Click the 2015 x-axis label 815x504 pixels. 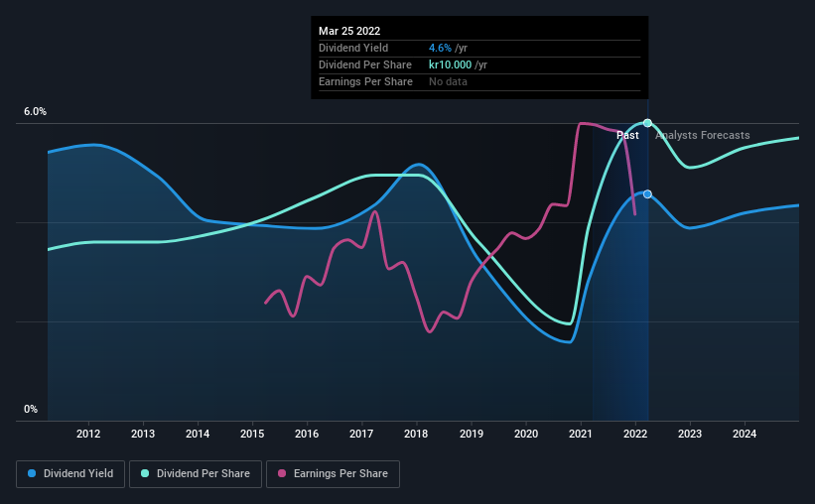tap(252, 434)
